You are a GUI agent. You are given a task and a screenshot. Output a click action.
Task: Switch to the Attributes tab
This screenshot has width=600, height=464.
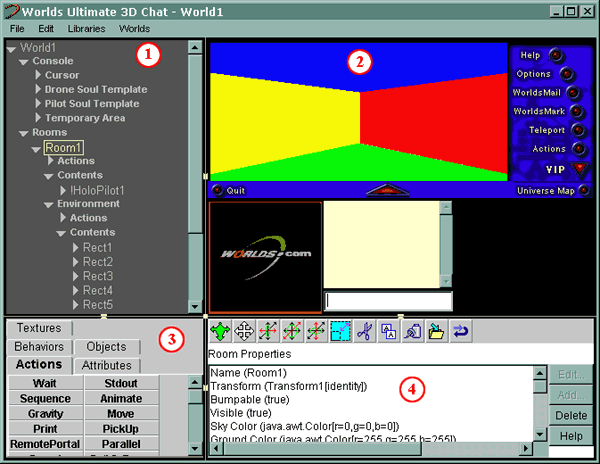(106, 365)
